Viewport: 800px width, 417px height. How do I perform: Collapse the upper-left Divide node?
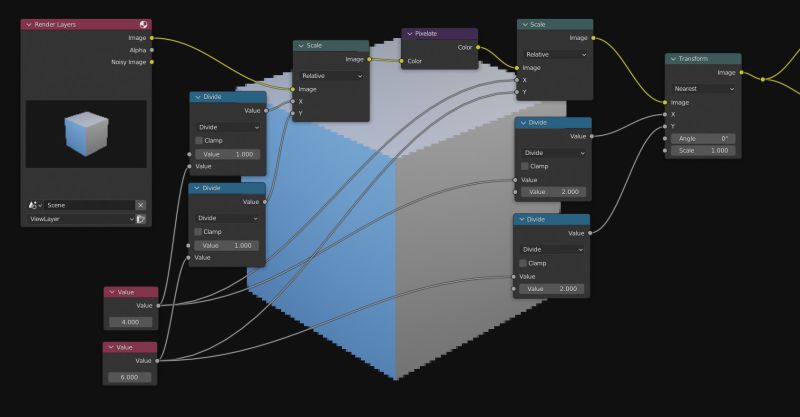197,97
